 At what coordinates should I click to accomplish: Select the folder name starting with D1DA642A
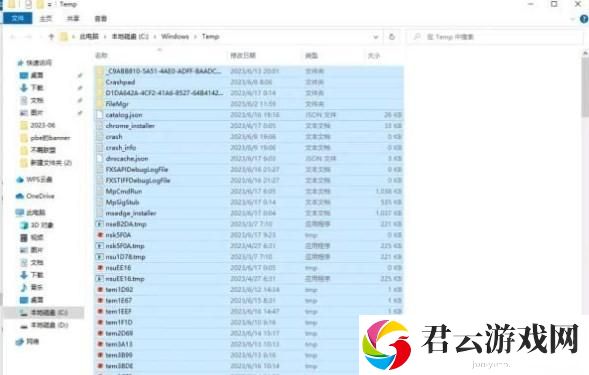coord(164,93)
